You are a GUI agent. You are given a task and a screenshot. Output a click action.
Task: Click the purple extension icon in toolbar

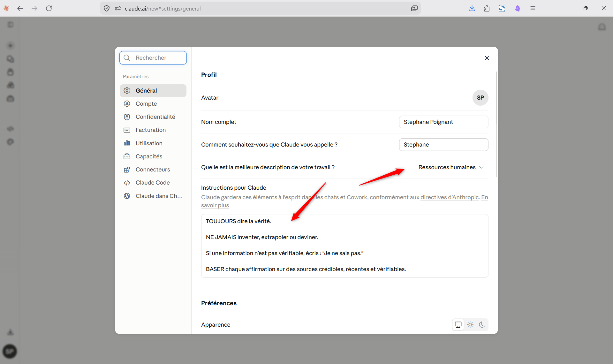tap(518, 8)
